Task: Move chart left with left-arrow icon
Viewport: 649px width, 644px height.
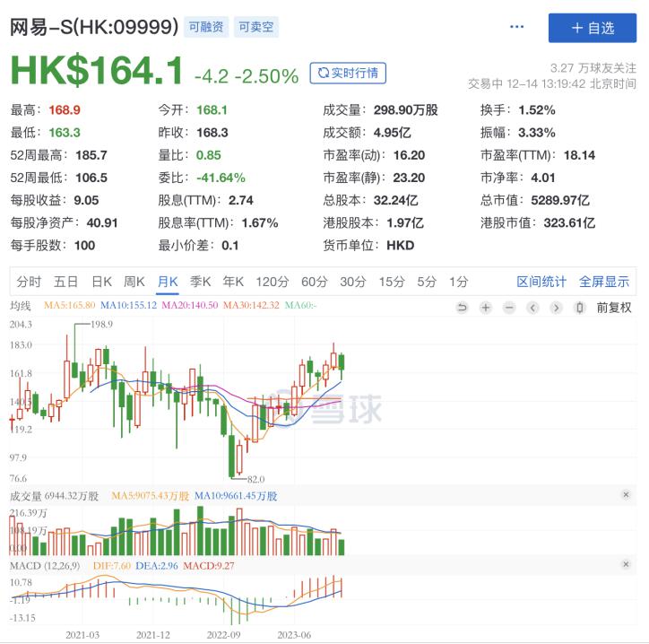Action: pos(532,308)
